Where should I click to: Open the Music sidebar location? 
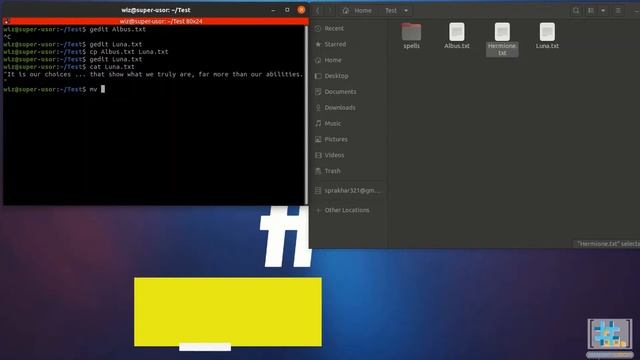point(347,123)
